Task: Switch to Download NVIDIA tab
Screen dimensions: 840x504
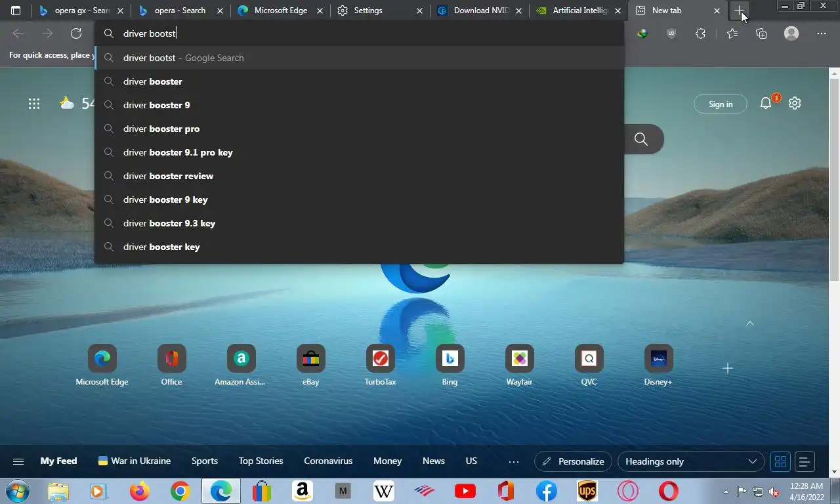Action: [480, 10]
